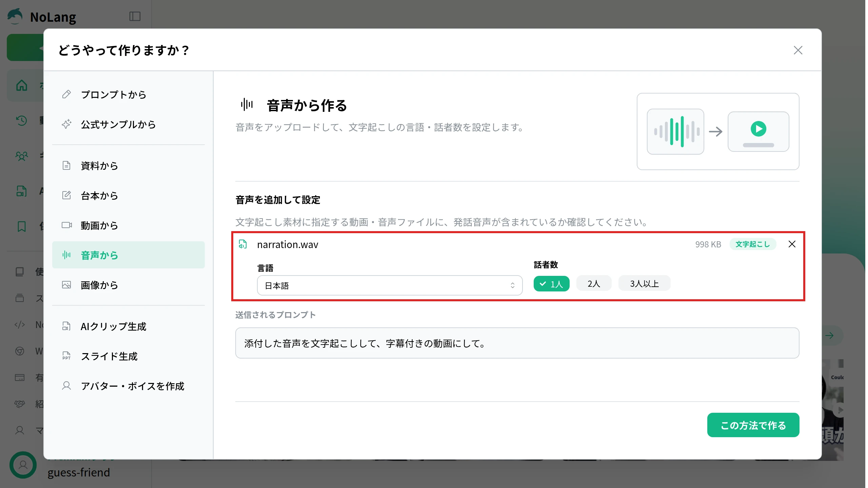Image resolution: width=868 pixels, height=488 pixels.
Task: Click the pencil icon beside プロンプトから
Action: pyautogui.click(x=66, y=94)
